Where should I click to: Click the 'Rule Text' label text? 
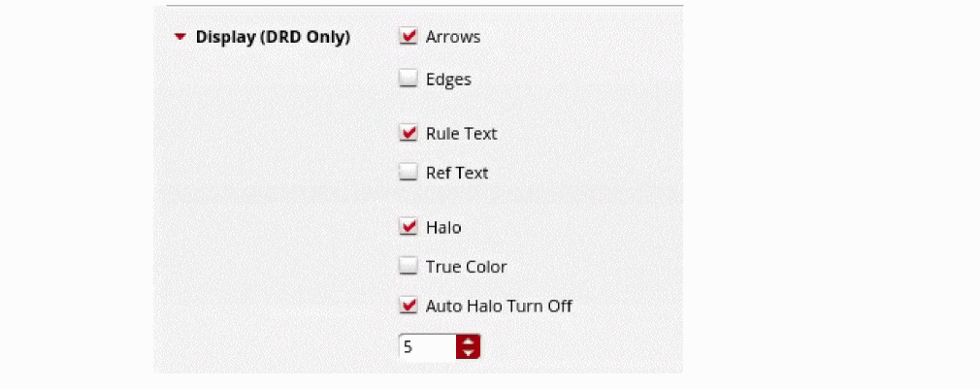click(461, 133)
